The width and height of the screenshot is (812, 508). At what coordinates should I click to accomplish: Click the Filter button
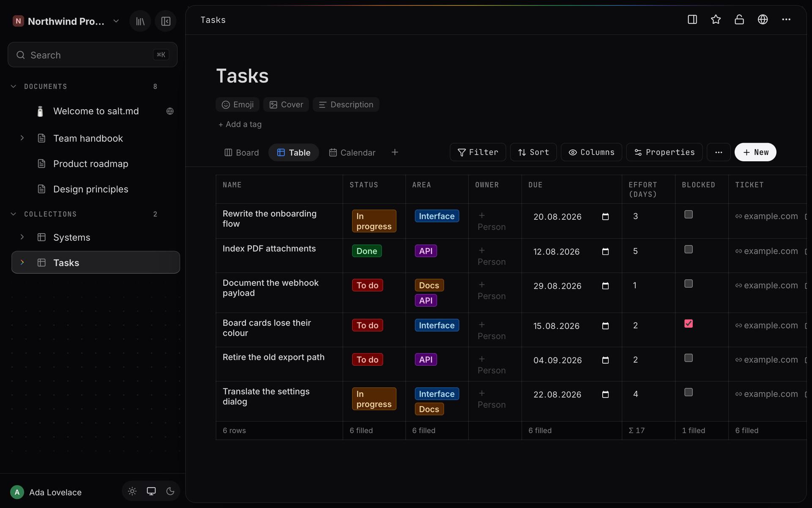478,152
